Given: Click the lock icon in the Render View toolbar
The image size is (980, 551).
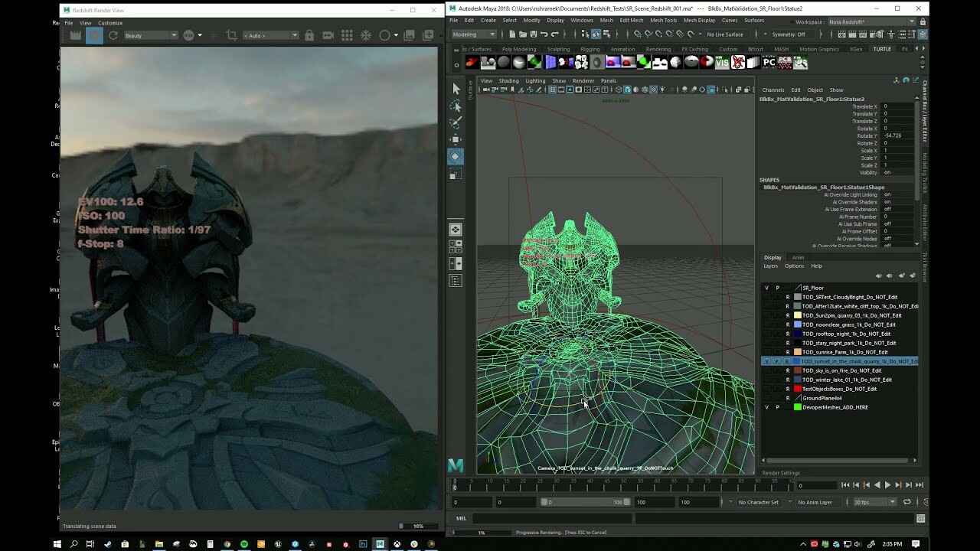Looking at the screenshot, I should coord(311,34).
